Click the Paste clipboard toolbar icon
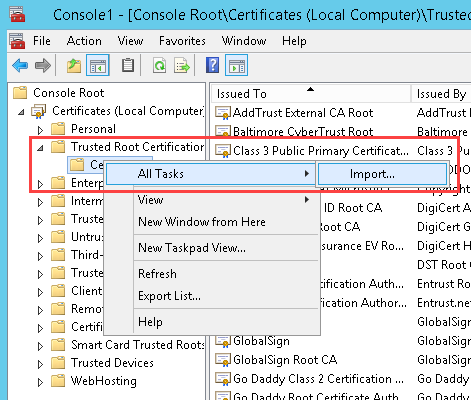 [x=128, y=65]
